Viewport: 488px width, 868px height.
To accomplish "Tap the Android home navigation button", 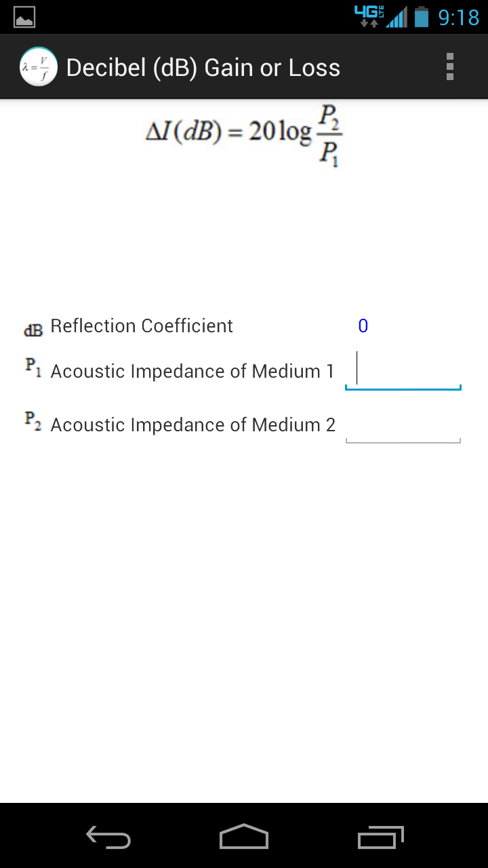I will click(x=244, y=837).
